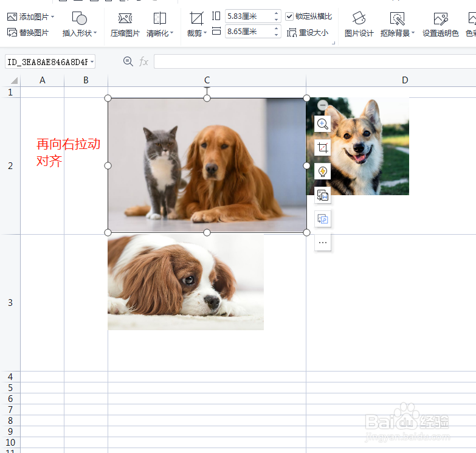Click 重设大小 to reset picture size
The image size is (476, 453).
click(x=308, y=32)
